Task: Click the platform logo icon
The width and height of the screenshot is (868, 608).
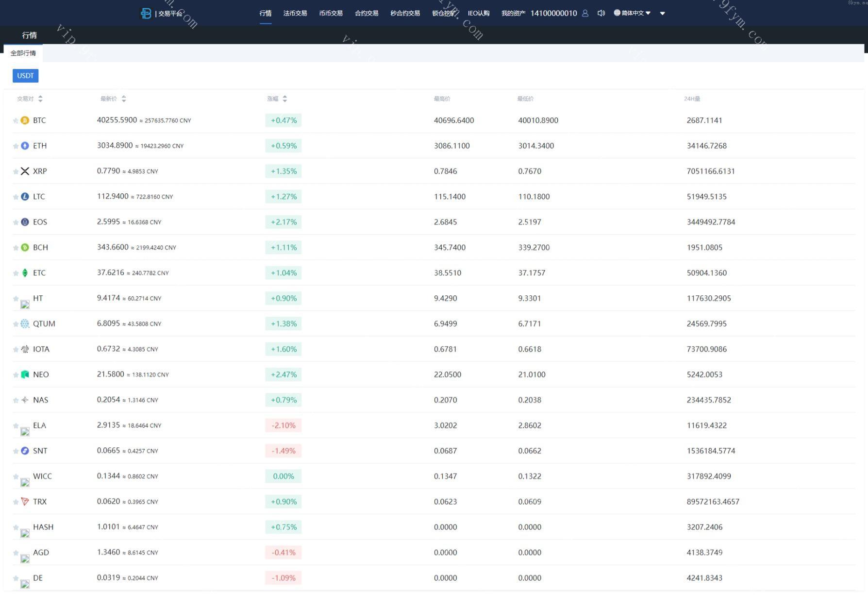Action: click(146, 14)
